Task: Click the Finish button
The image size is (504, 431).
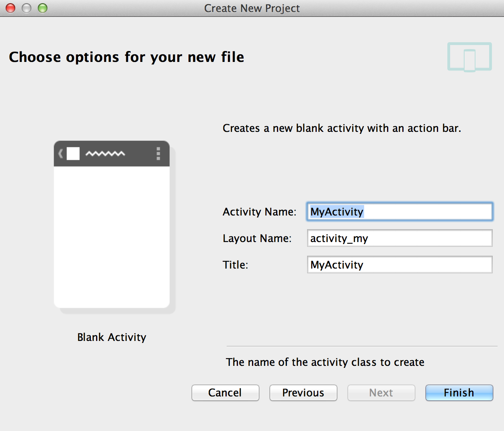Action: coord(459,393)
